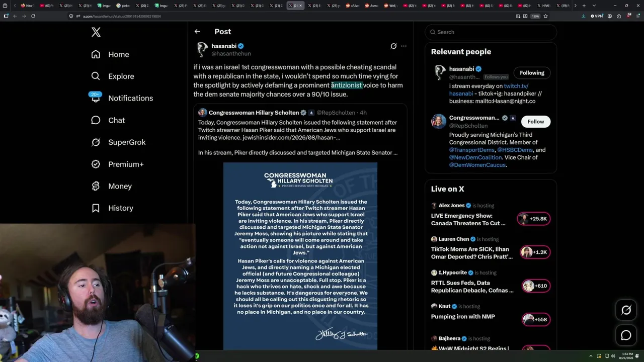Image resolution: width=644 pixels, height=362 pixels.
Task: Click hasanabi's avatar in Relevant people
Action: (440, 73)
